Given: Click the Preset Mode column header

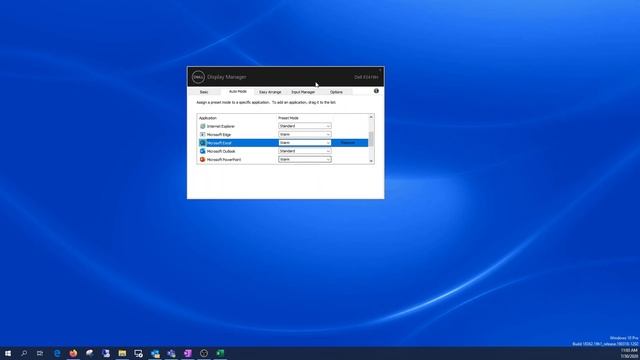Looking at the screenshot, I should coord(288,118).
